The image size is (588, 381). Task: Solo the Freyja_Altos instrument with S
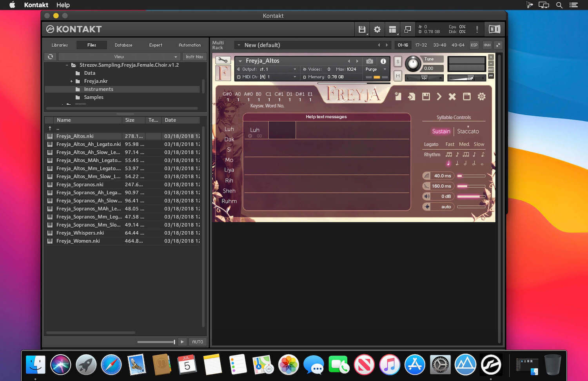coord(398,62)
